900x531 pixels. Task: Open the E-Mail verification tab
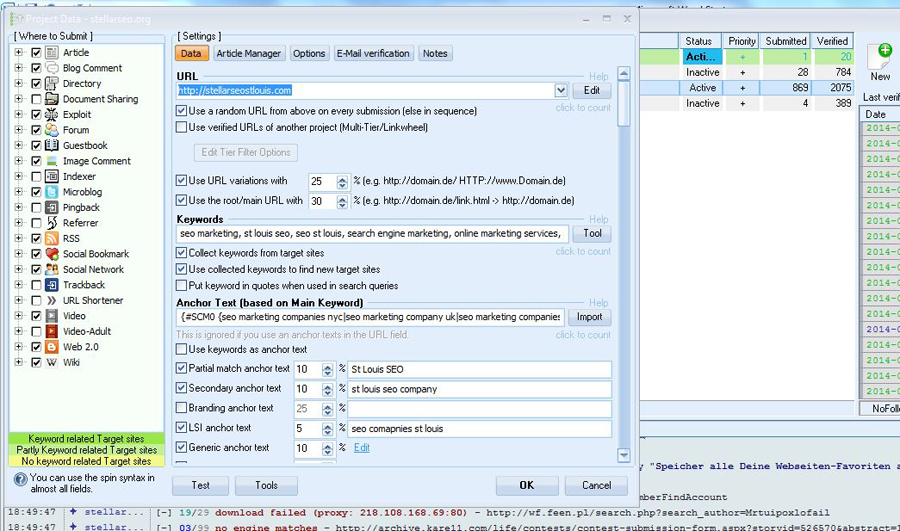tap(372, 54)
